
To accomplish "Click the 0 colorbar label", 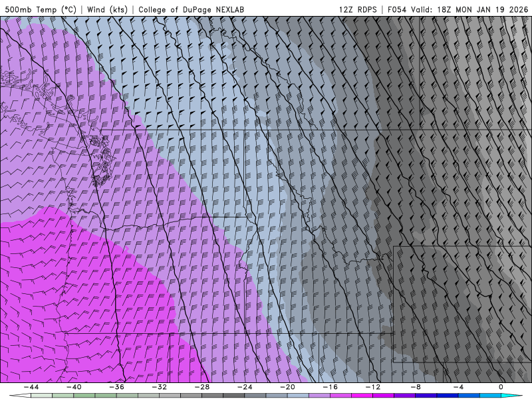I will point(501,387).
